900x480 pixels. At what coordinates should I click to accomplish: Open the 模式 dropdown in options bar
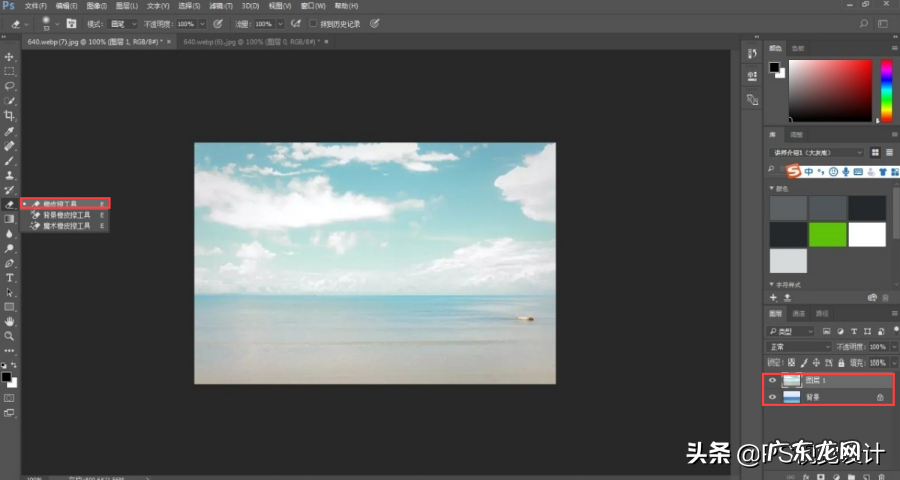(120, 23)
